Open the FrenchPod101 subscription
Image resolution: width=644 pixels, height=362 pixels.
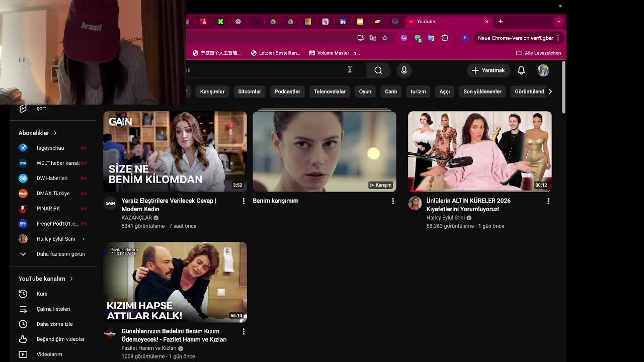click(x=53, y=223)
